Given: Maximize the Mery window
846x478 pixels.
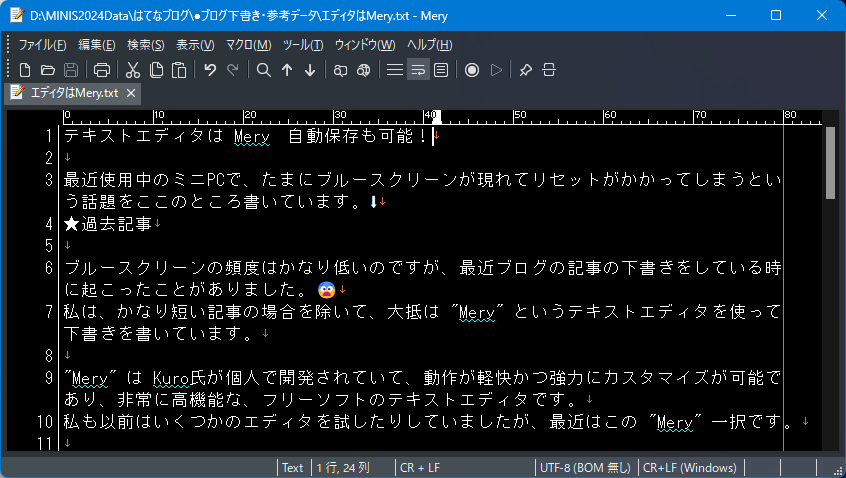Looking at the screenshot, I should point(776,15).
